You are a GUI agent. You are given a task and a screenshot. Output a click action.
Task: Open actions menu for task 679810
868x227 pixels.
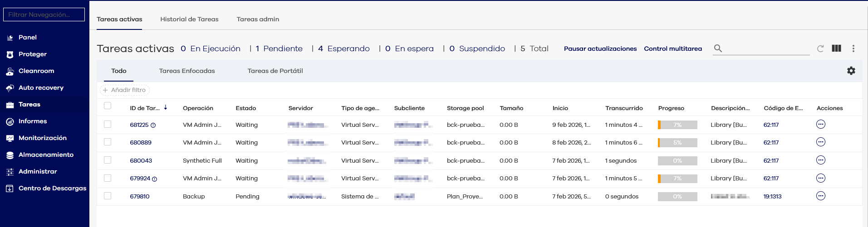click(820, 196)
